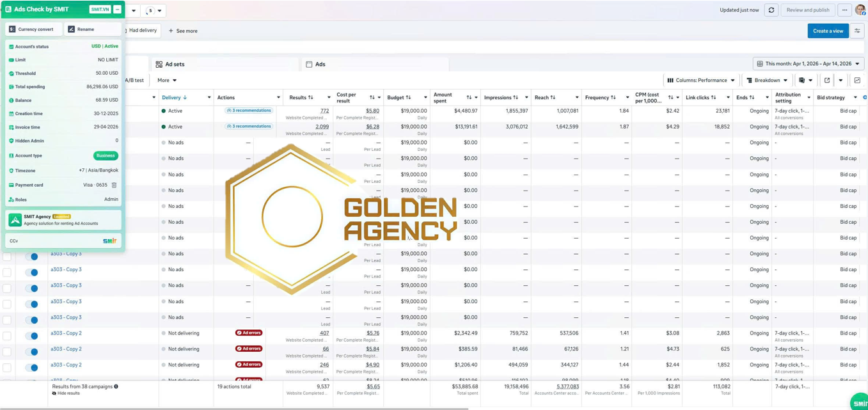Sort by the Ends column arrows
This screenshot has width=868, height=410.
point(752,98)
